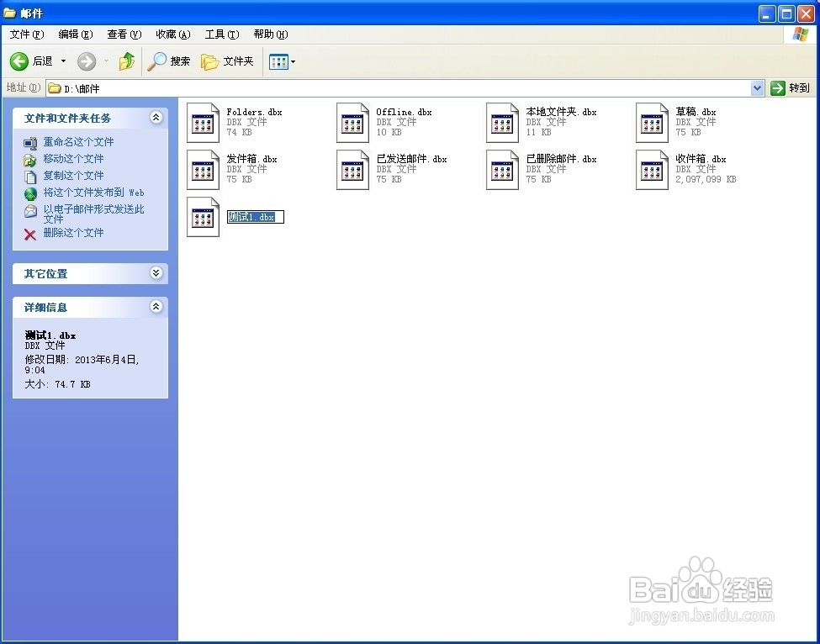
Task: Click inside the 测试1.dbx rename field
Action: (x=256, y=216)
